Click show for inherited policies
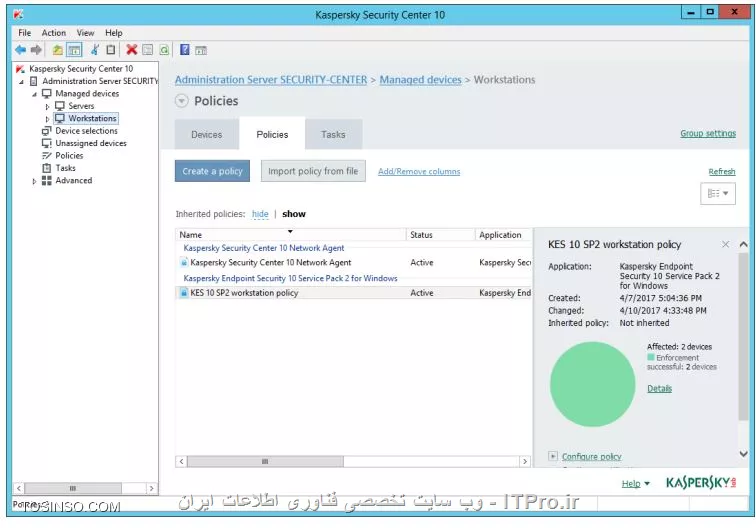The image size is (756, 528). coord(294,214)
